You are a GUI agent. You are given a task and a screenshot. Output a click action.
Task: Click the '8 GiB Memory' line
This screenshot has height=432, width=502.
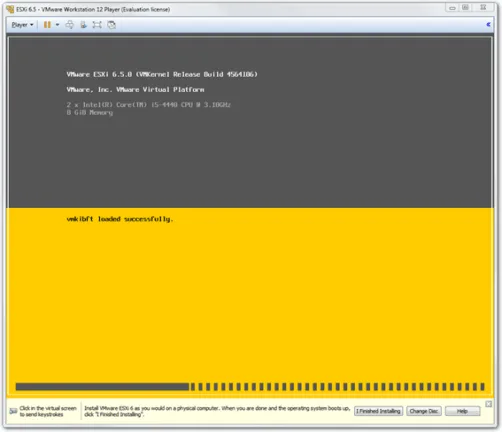[x=90, y=113]
